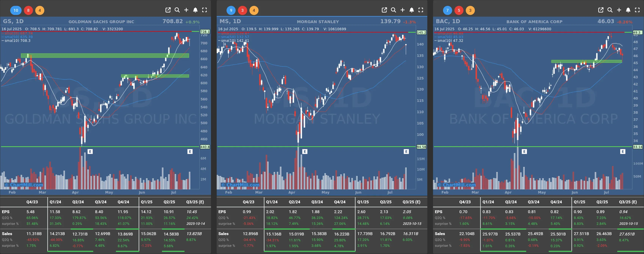Viewport: 644px width, 254px height.
Task: Click Q2/25 column header in GS table
Action: 169,202
